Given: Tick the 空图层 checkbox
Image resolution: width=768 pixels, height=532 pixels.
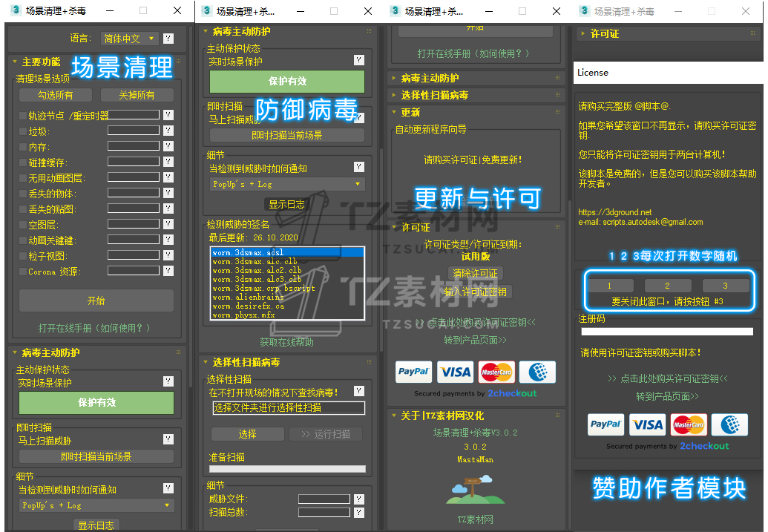Looking at the screenshot, I should click(22, 225).
